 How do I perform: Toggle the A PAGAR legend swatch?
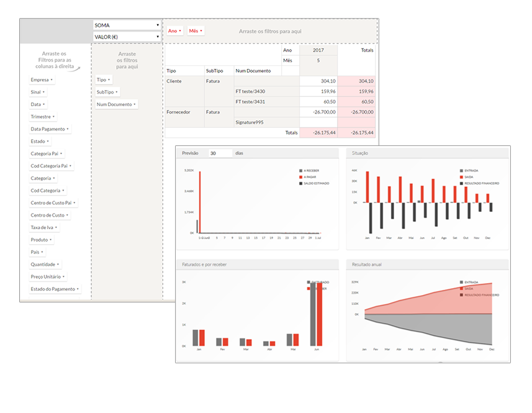(x=300, y=177)
